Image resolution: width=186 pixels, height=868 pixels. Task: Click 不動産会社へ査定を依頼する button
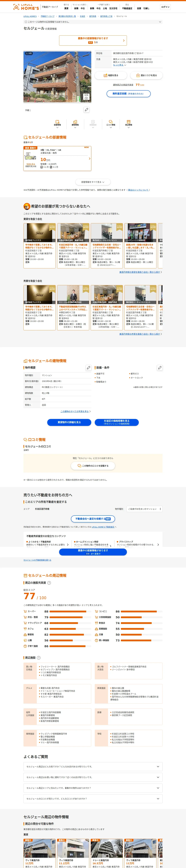[x=93, y=519]
